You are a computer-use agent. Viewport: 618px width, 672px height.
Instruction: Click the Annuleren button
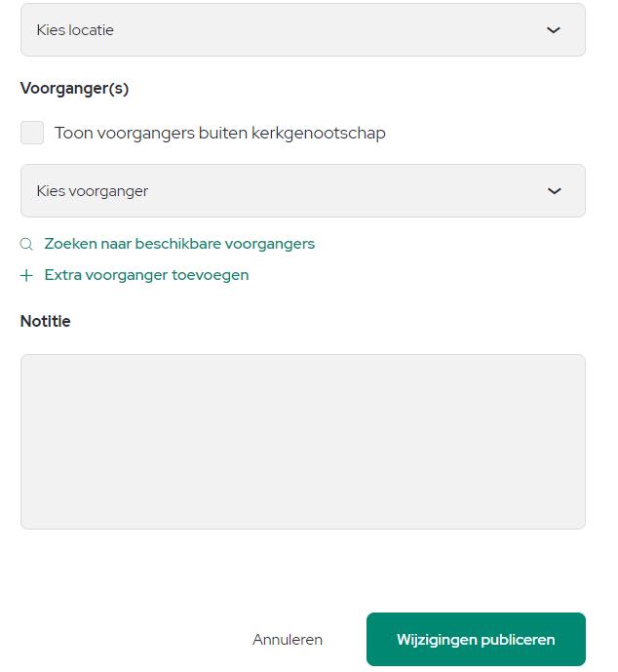tap(288, 640)
